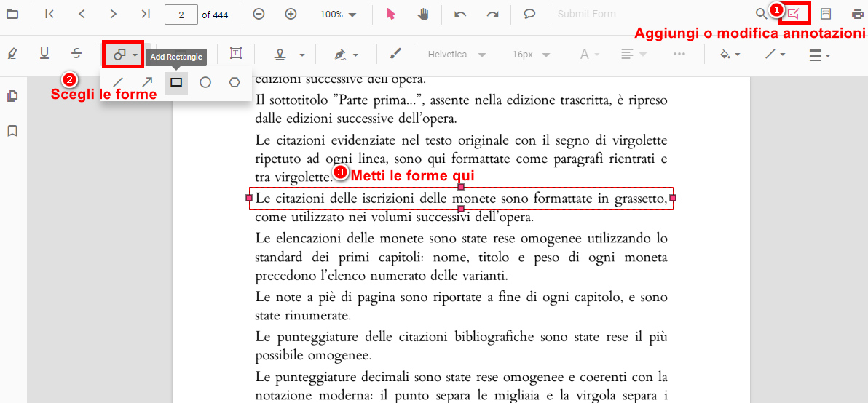The image size is (868, 403).
Task: Click the line 'dalle edizioni successive dell'opera.'
Action: (356, 118)
